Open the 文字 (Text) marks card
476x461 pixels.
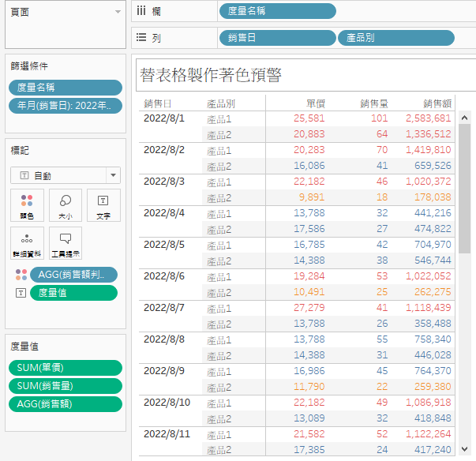(103, 205)
